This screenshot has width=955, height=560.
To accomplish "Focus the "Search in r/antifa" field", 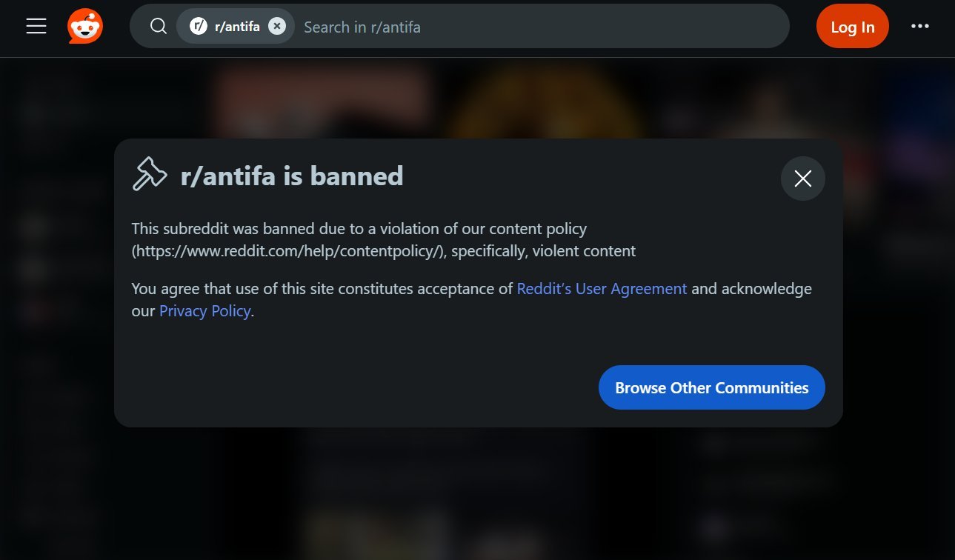I will click(x=541, y=27).
